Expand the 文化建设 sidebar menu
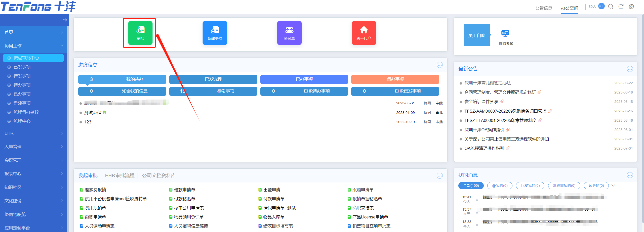 point(33,201)
